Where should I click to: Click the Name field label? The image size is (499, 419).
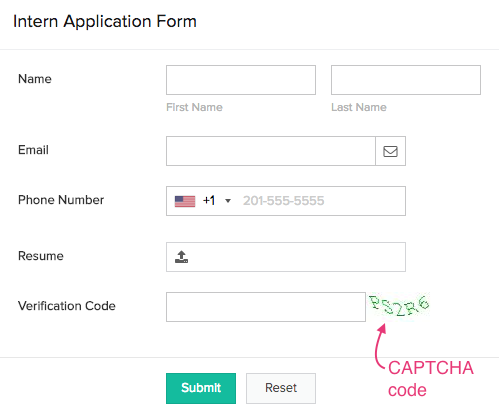[x=35, y=79]
